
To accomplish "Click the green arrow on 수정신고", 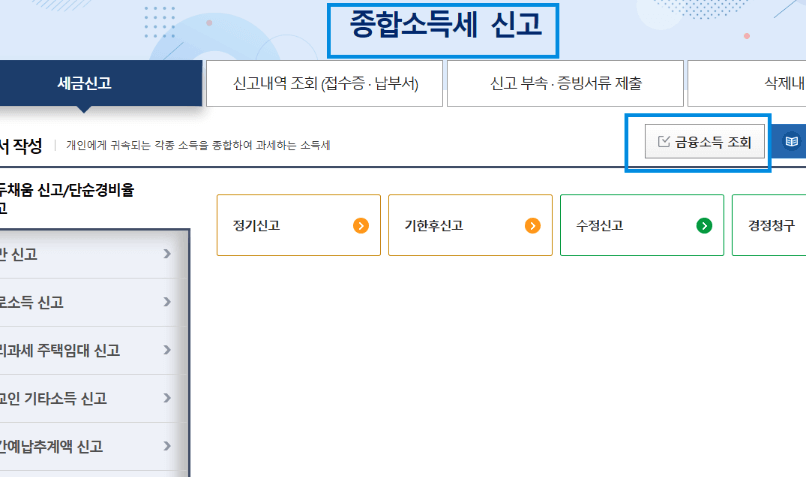I will coord(704,226).
